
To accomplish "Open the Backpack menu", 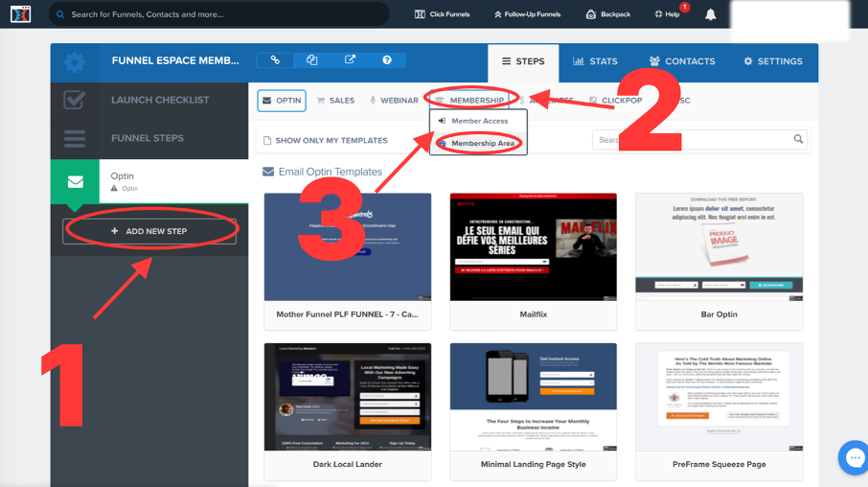I will pyautogui.click(x=607, y=14).
